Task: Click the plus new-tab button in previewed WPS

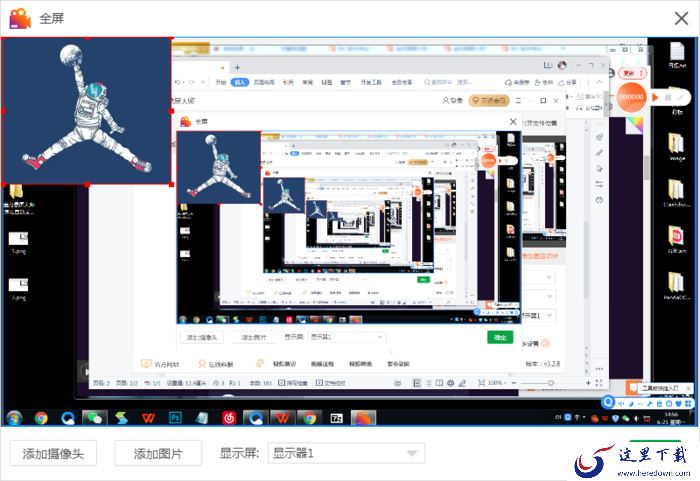Action: point(238,67)
